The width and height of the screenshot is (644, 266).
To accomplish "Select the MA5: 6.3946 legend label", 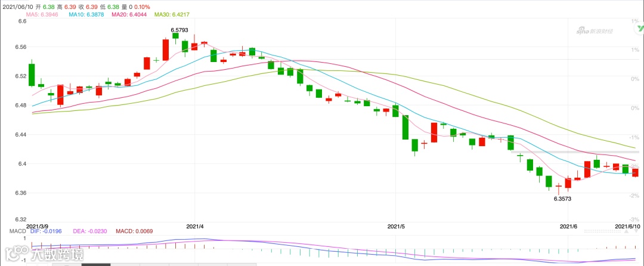I will click(x=42, y=14).
